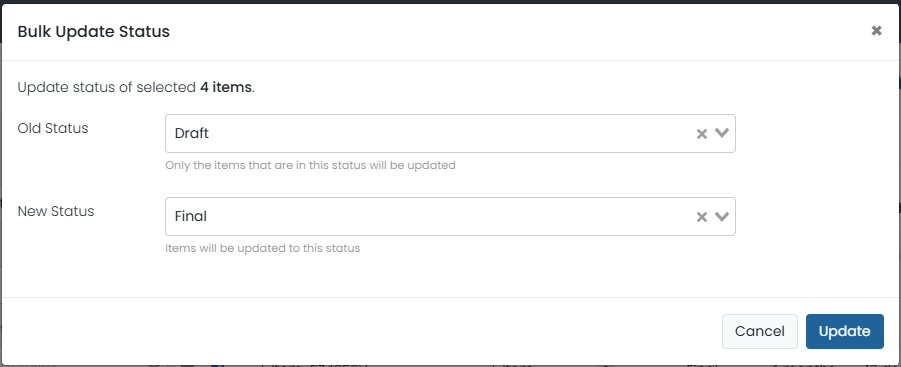Click the Bulk Update Status title
901x367 pixels.
click(94, 32)
